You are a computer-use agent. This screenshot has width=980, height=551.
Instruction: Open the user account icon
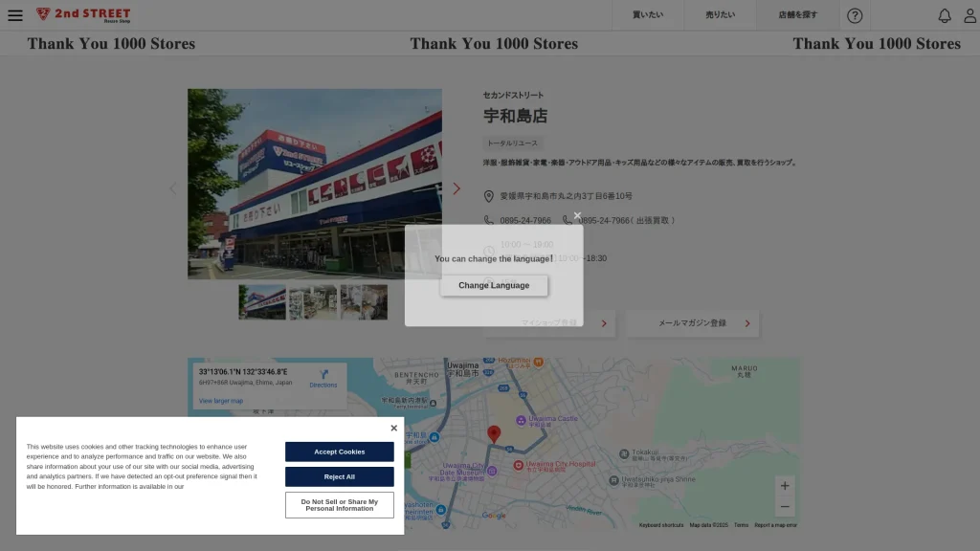[x=970, y=15]
